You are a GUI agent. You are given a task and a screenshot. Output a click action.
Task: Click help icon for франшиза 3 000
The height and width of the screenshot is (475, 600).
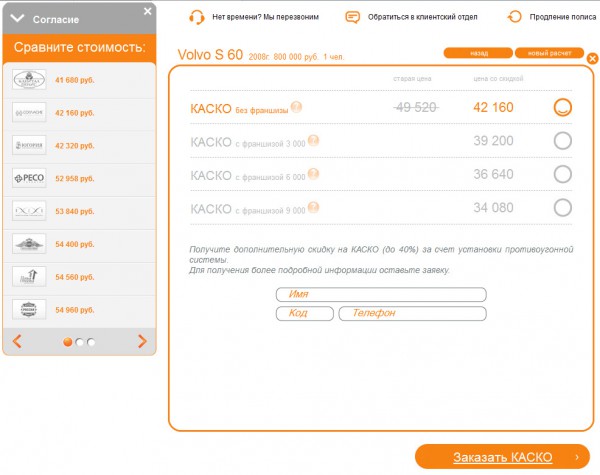[314, 142]
